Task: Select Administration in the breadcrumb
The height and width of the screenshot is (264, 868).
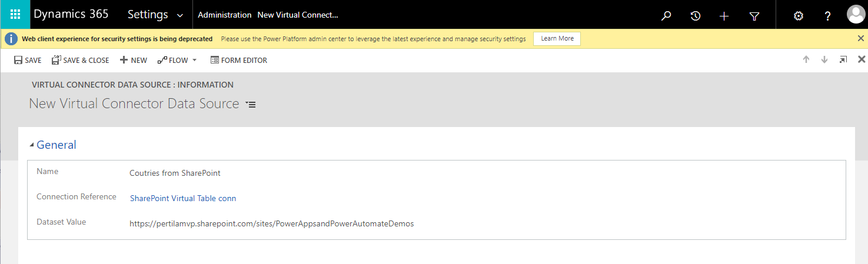Action: (225, 15)
